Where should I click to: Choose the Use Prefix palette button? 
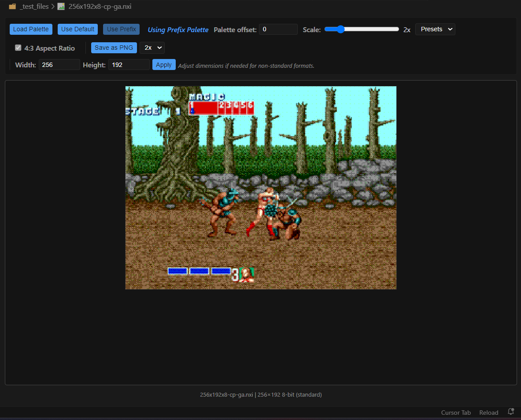pos(121,29)
